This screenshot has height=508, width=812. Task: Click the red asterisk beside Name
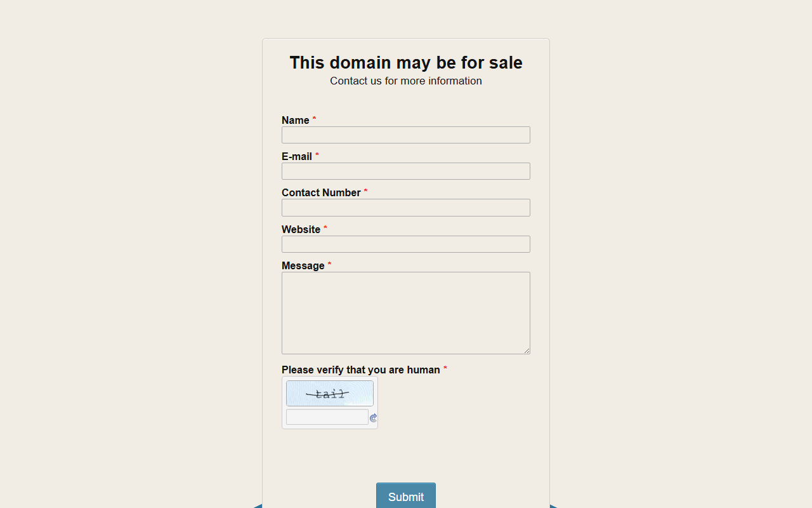(x=314, y=119)
